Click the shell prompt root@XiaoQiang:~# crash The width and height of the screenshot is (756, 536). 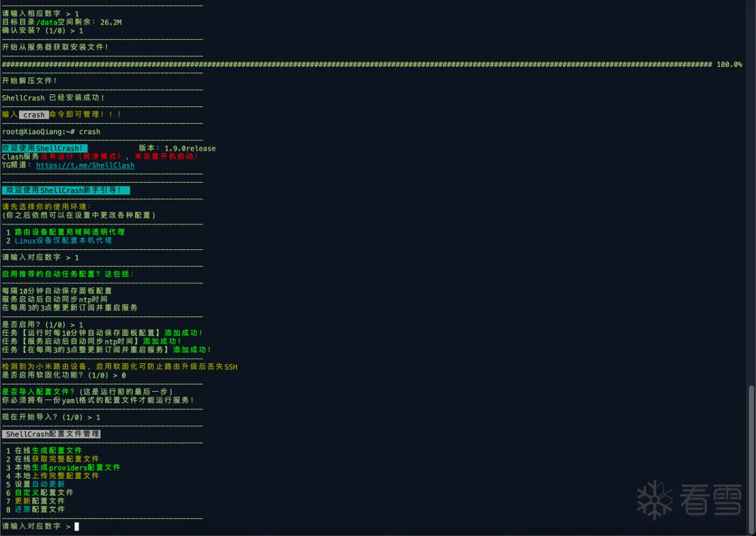tap(51, 132)
